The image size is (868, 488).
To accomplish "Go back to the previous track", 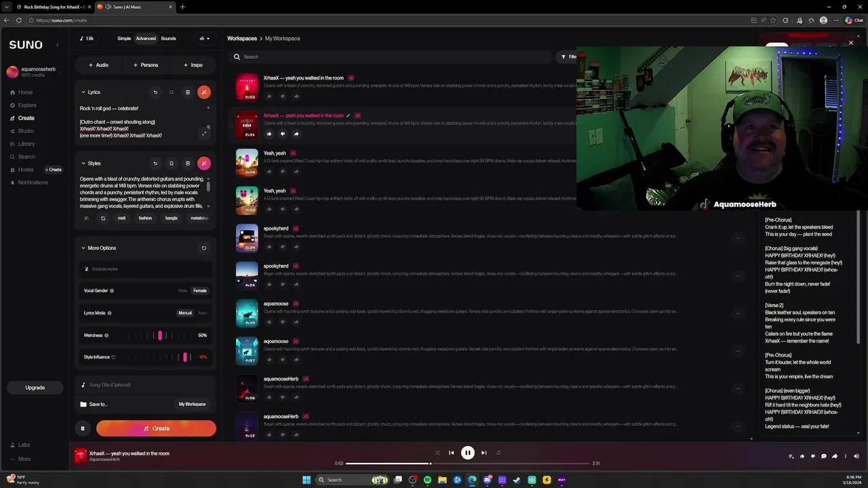I will (452, 453).
